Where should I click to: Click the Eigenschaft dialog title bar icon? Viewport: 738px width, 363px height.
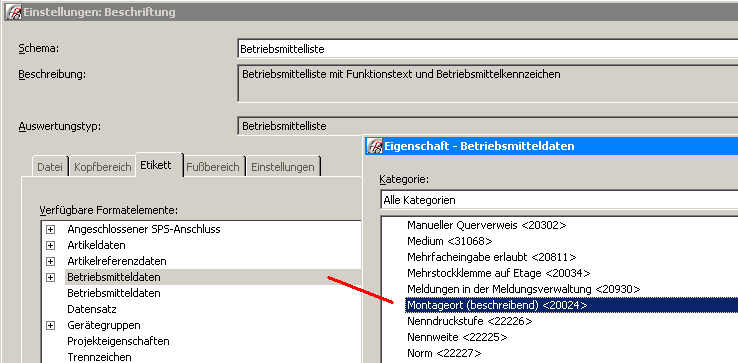[375, 146]
